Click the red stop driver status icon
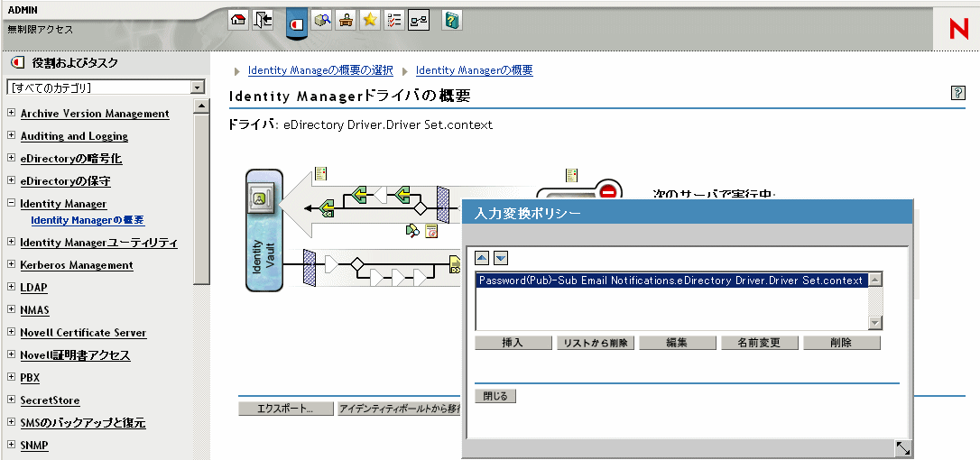This screenshot has height=460, width=980. pos(608,191)
